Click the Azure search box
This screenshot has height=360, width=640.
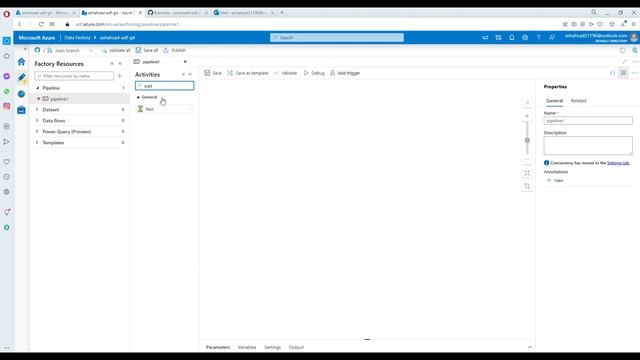[x=337, y=38]
